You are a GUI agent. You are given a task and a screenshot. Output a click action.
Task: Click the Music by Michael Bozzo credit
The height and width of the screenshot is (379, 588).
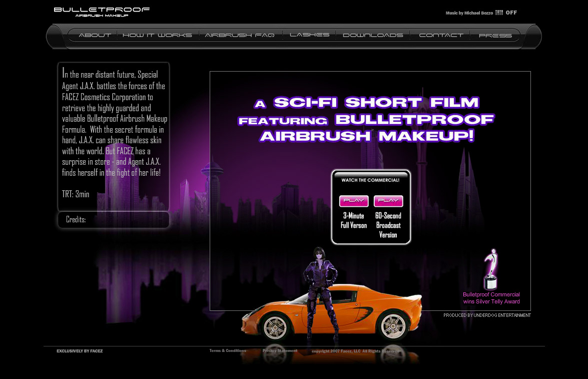[x=469, y=13]
